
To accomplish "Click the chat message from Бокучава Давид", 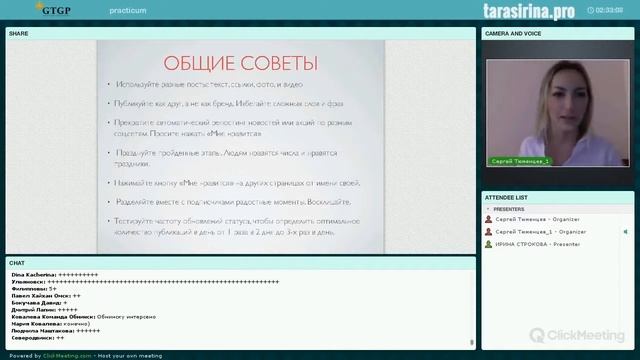I will coord(39,303).
